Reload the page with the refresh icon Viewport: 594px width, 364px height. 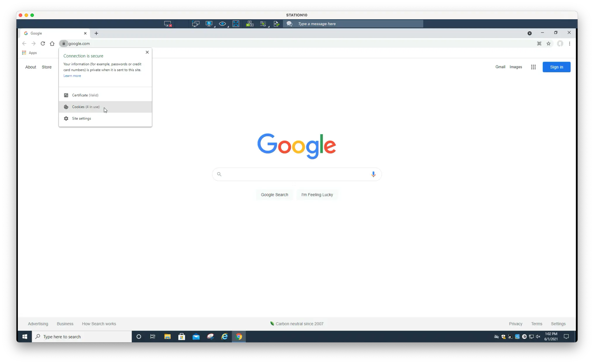(x=43, y=44)
